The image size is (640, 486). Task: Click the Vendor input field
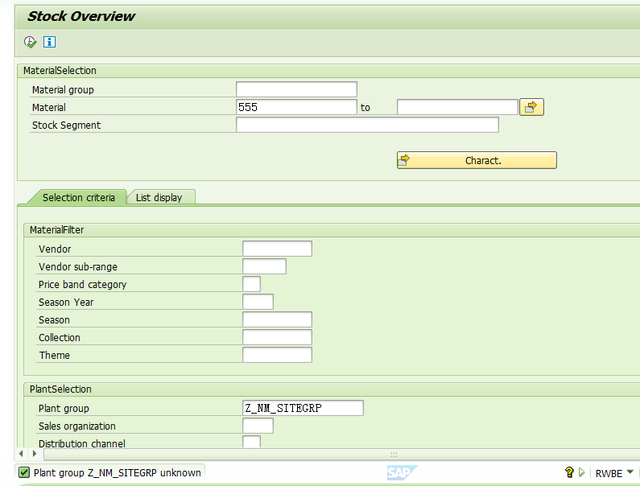278,249
